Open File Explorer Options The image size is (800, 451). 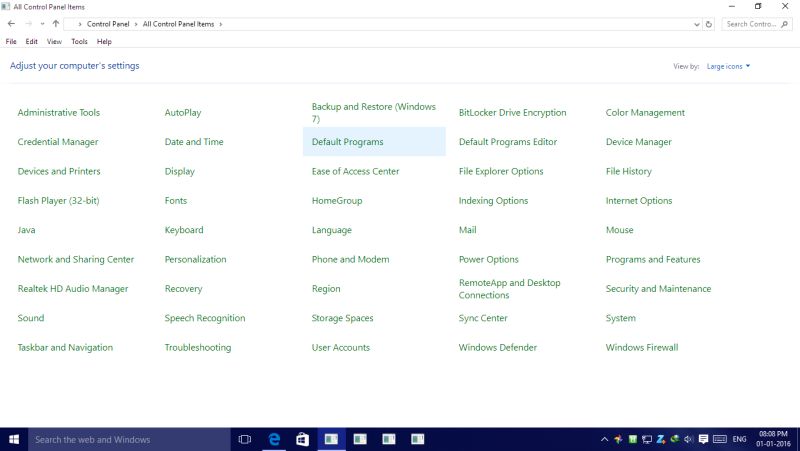coord(501,171)
